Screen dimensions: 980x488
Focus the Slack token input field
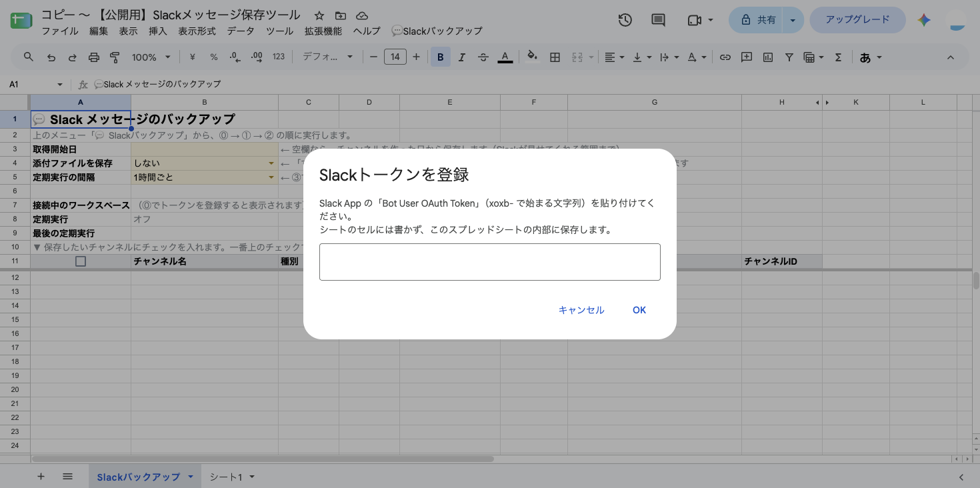[490, 262]
